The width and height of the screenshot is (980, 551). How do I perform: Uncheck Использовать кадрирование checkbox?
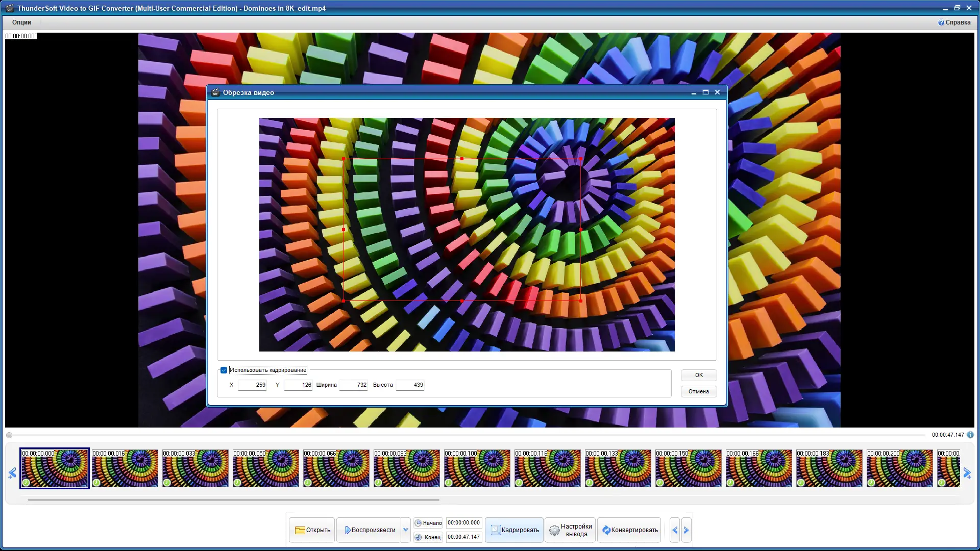(224, 370)
